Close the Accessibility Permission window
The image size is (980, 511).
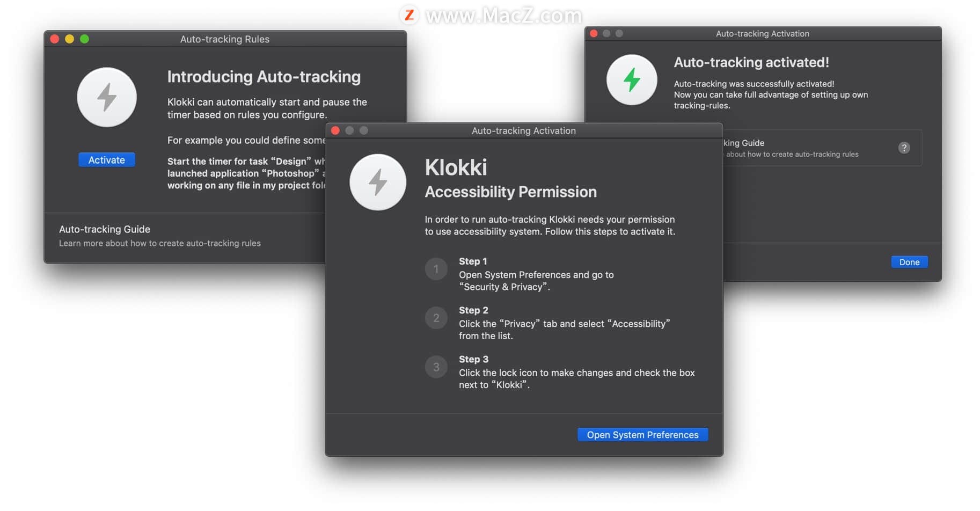point(335,130)
